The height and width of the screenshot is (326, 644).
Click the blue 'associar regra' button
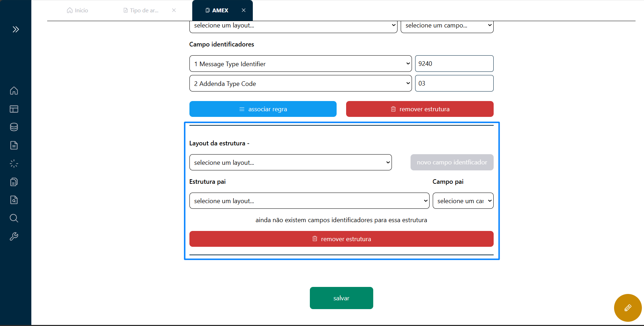pyautogui.click(x=263, y=109)
